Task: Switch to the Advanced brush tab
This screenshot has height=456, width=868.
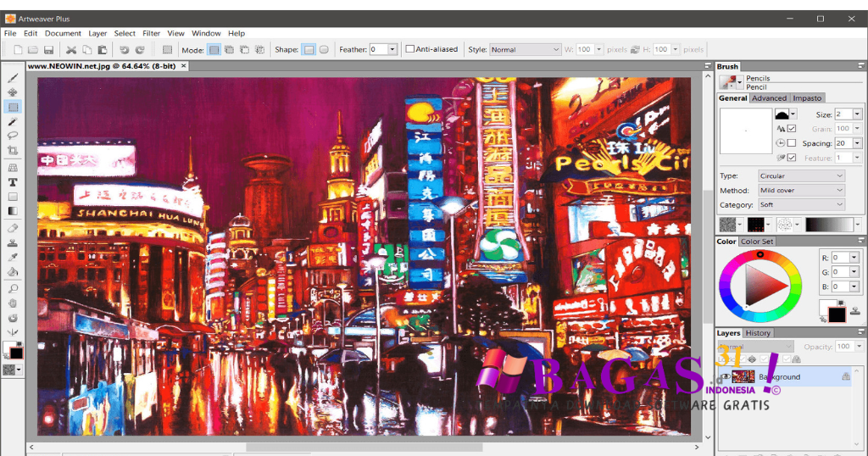Action: click(769, 98)
